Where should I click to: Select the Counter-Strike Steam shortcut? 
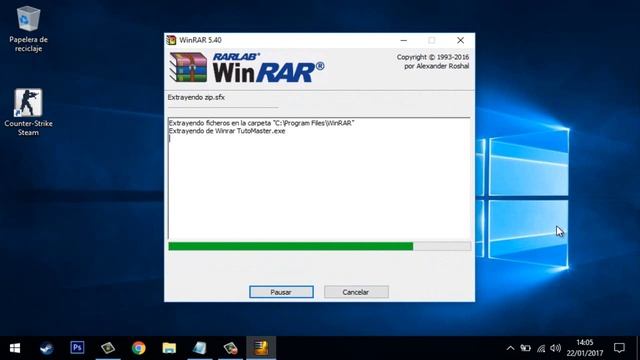point(28,113)
